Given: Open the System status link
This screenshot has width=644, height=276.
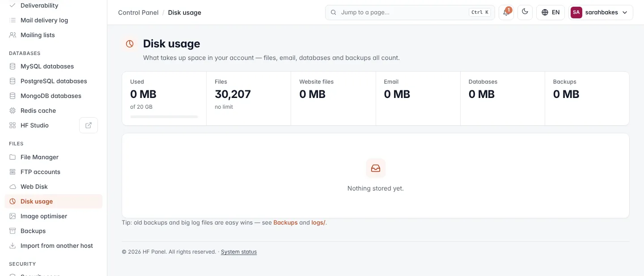Looking at the screenshot, I should [x=239, y=252].
